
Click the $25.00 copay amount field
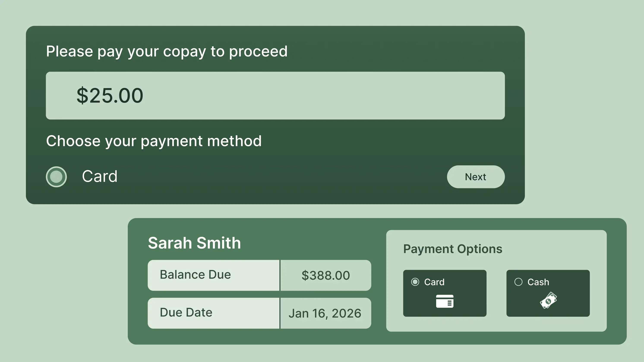point(275,96)
